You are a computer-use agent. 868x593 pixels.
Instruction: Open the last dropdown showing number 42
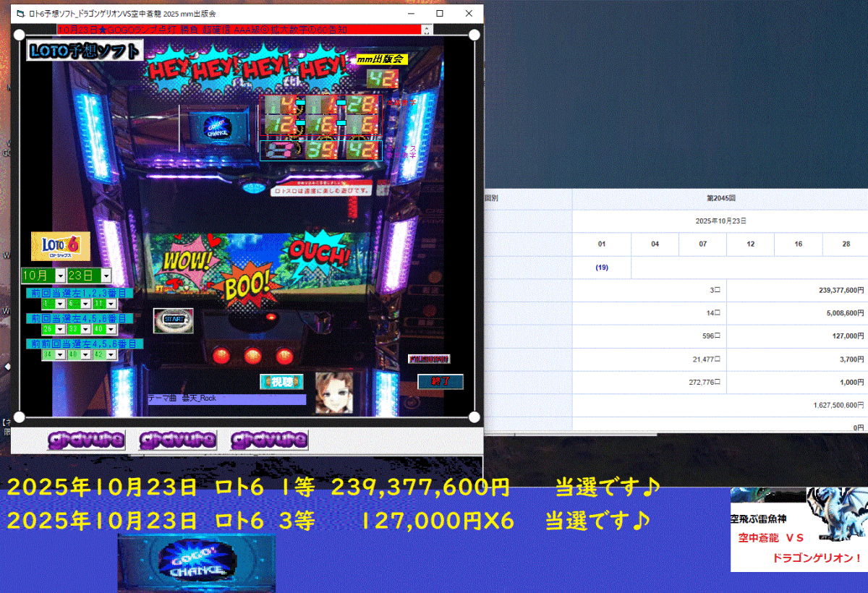pos(111,354)
